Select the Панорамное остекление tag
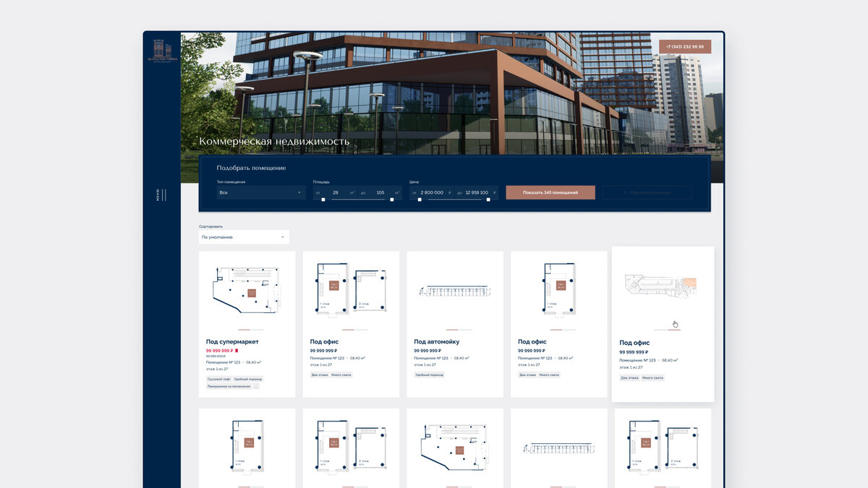 229,386
